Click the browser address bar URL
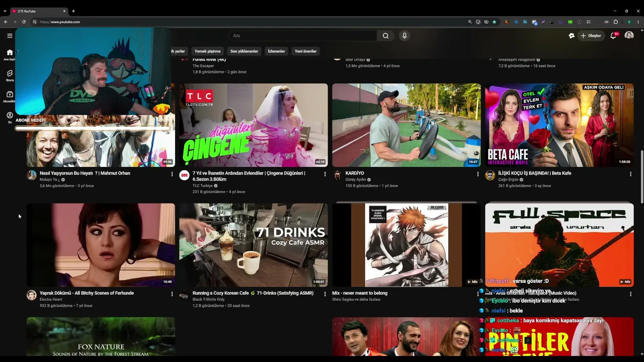 (60, 22)
